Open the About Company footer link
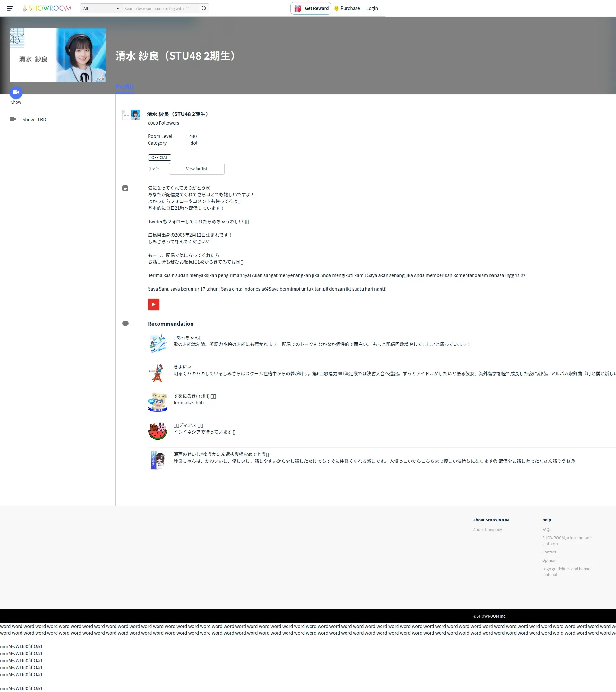The image size is (616, 692). click(487, 529)
